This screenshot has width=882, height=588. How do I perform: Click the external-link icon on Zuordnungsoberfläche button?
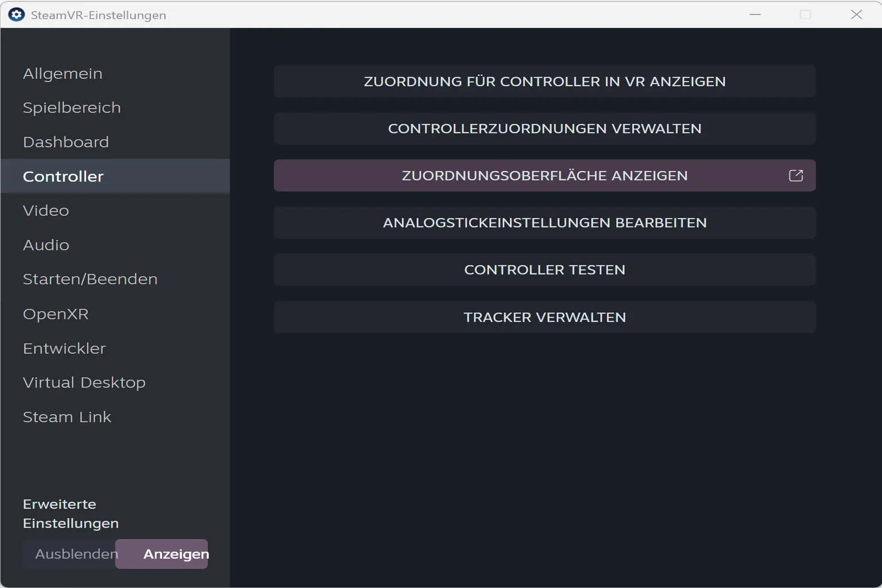pyautogui.click(x=796, y=175)
